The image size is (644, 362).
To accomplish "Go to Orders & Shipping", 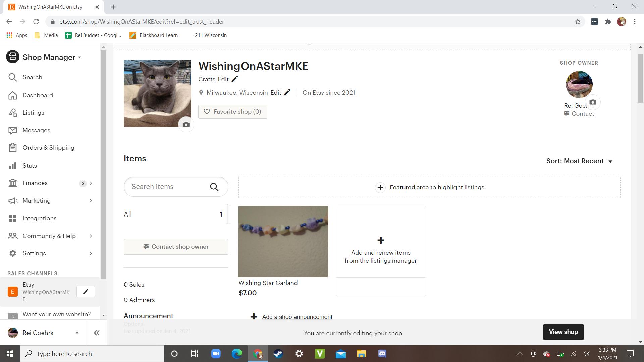I will (x=48, y=148).
